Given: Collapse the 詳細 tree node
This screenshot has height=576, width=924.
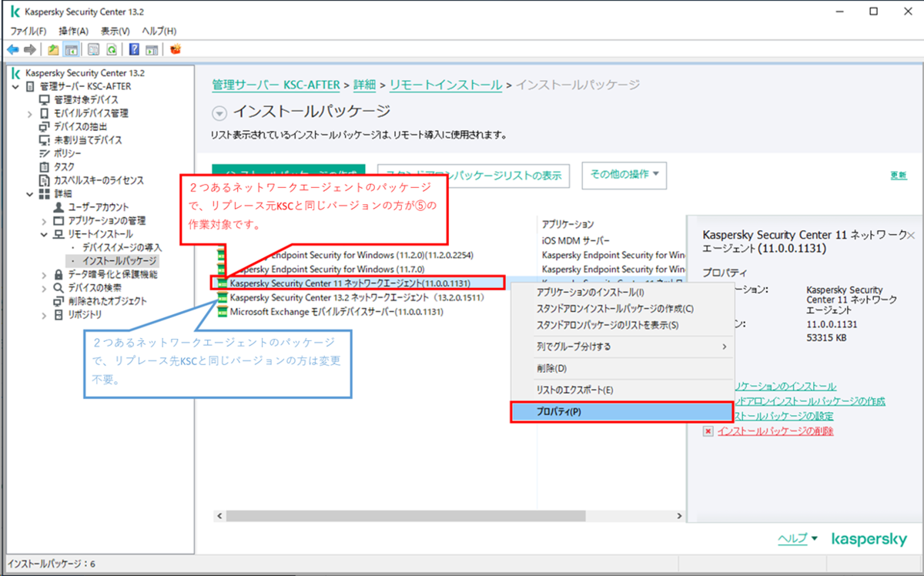Looking at the screenshot, I should 29,193.
